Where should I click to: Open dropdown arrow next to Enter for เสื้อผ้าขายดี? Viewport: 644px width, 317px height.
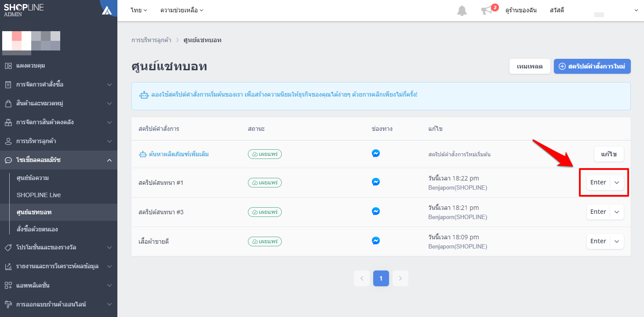click(617, 241)
